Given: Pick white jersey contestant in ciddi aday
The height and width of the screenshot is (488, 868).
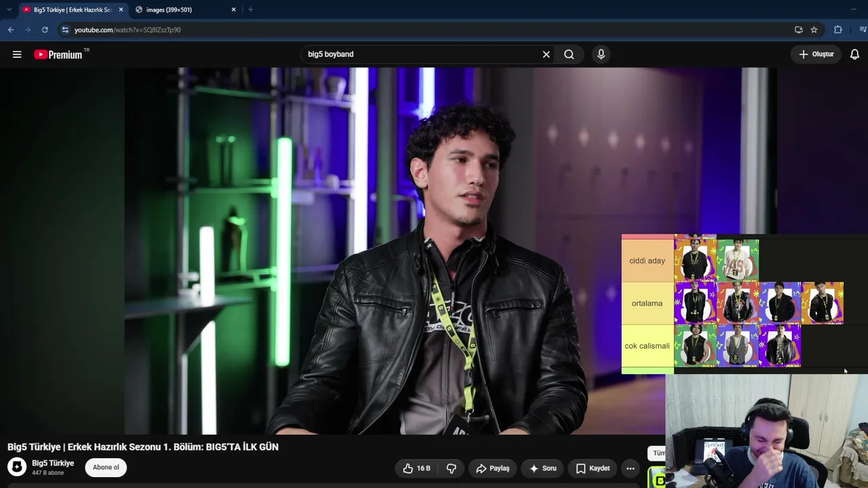Looking at the screenshot, I should [738, 260].
